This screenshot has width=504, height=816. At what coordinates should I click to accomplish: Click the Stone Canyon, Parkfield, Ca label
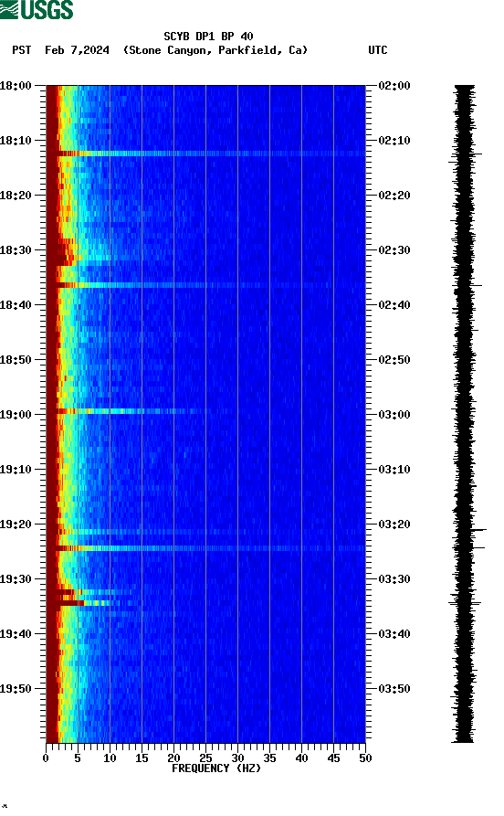point(215,50)
